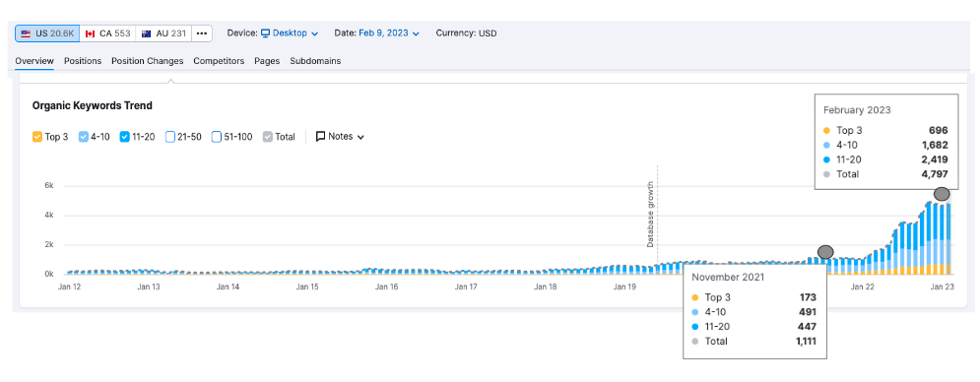This screenshot has width=980, height=382.
Task: Switch to the Positions tab
Action: click(x=83, y=61)
